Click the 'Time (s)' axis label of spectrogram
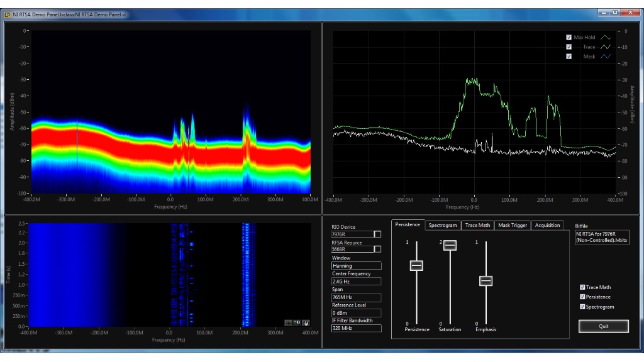 pos(8,274)
